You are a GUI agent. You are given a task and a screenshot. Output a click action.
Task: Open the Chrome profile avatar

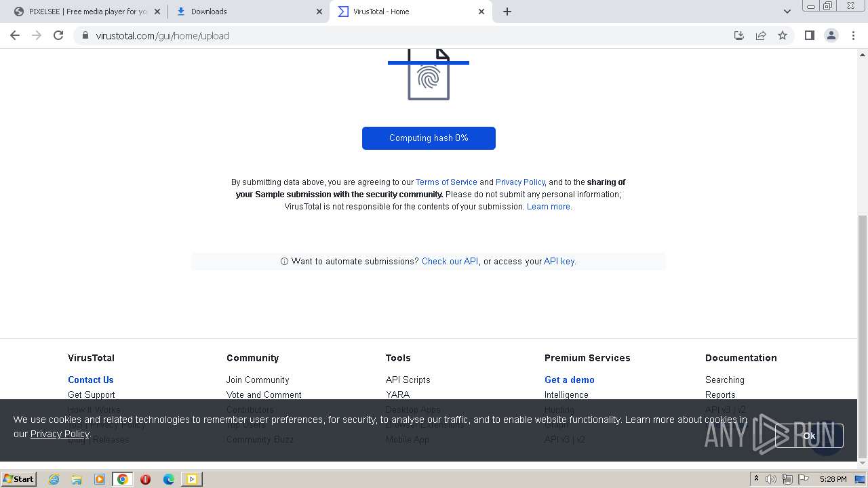(x=831, y=35)
